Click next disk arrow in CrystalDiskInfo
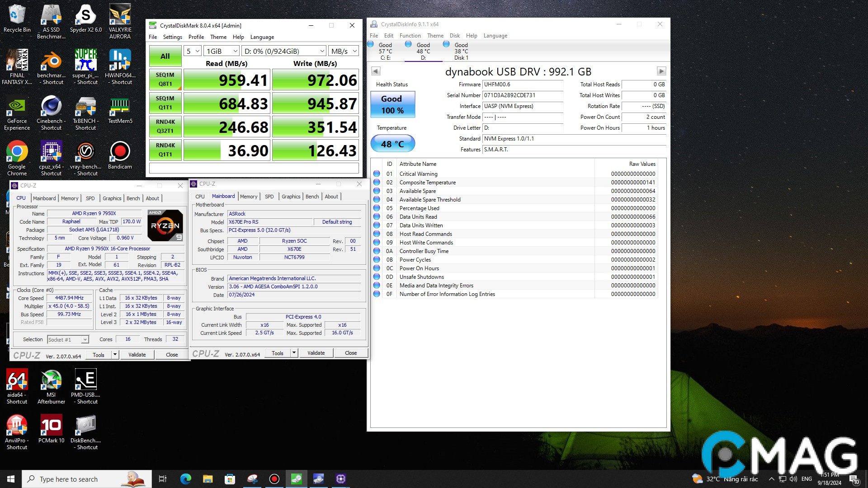 [661, 71]
